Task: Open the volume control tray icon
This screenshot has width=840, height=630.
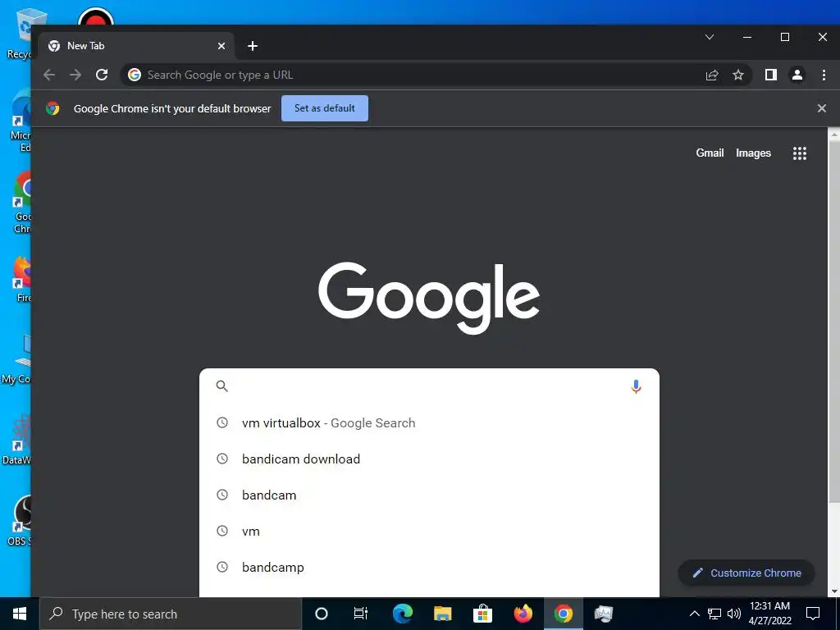Action: (734, 614)
